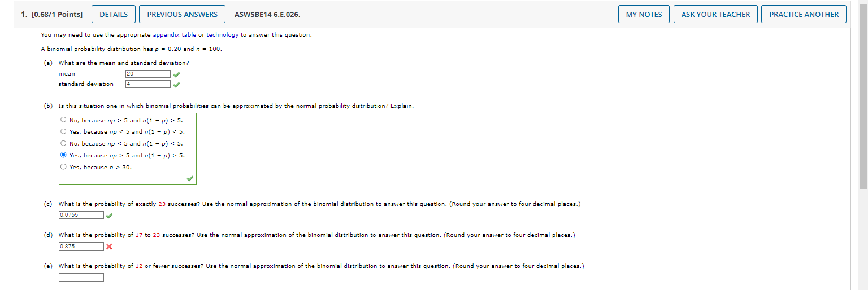Open the technology link
This screenshot has height=290, width=868.
(x=222, y=35)
